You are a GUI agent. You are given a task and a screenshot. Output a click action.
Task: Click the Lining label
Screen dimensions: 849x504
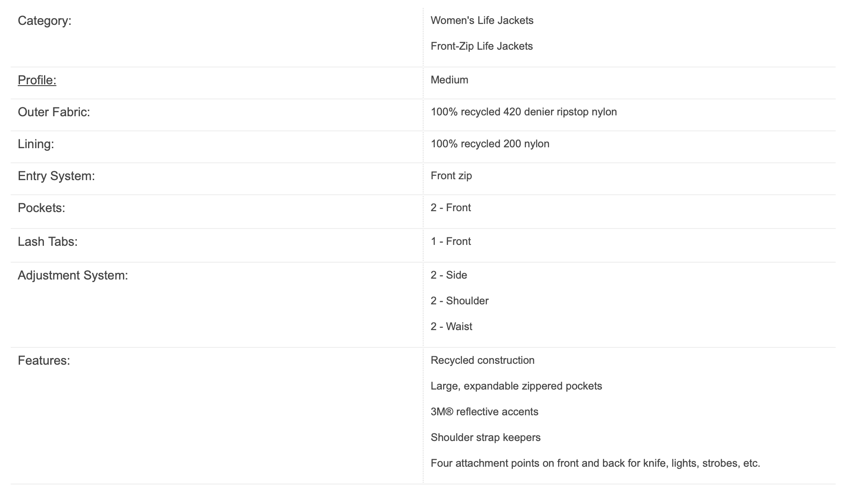point(36,144)
